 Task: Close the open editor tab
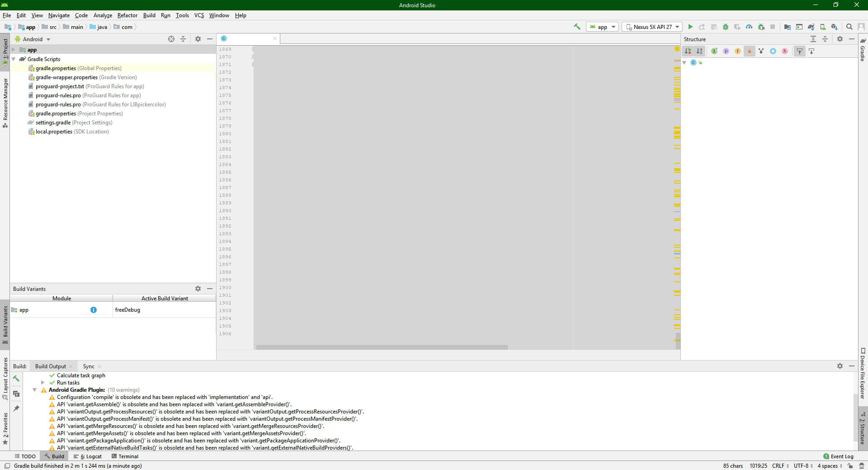(x=274, y=38)
